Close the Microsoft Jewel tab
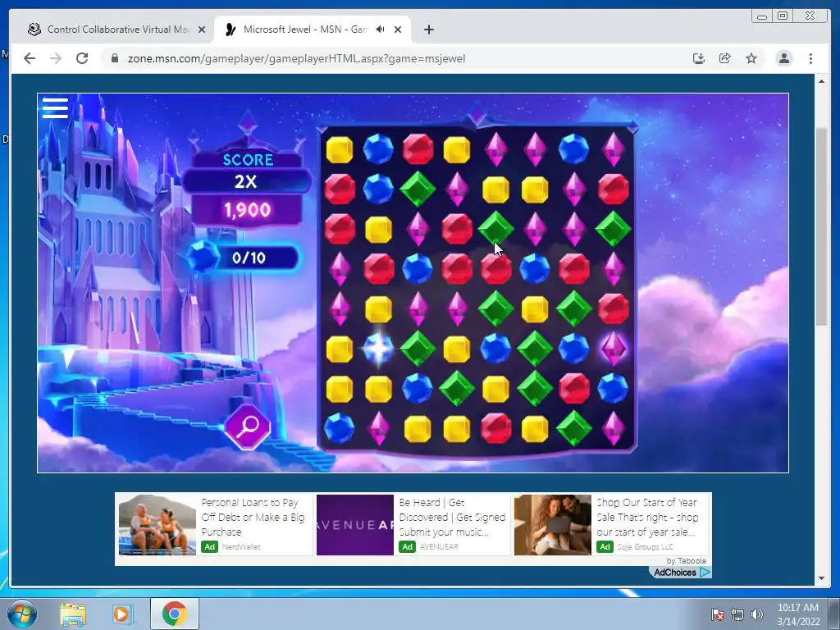Viewport: 840px width, 630px height. (x=398, y=30)
